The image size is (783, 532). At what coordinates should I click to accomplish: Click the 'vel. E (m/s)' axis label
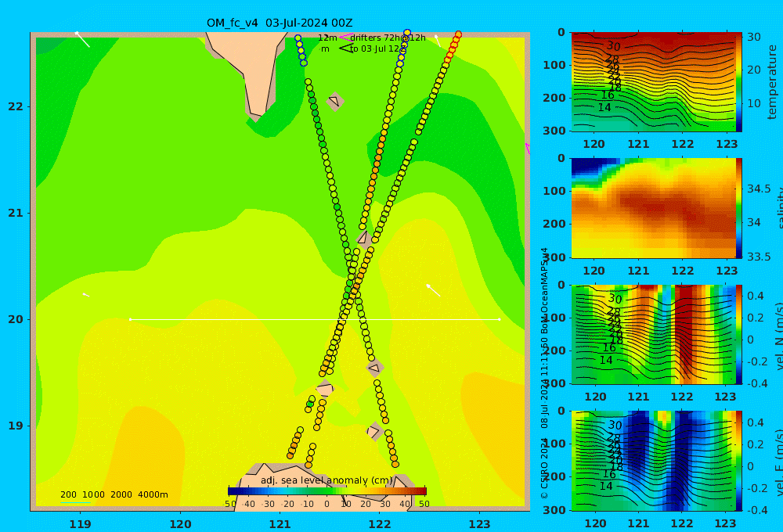(x=779, y=462)
